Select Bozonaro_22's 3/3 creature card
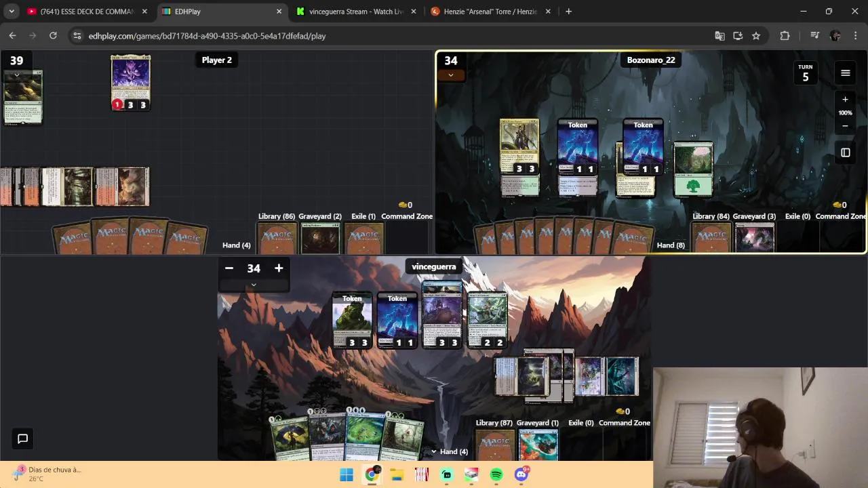Image resolution: width=868 pixels, height=488 pixels. [x=519, y=147]
